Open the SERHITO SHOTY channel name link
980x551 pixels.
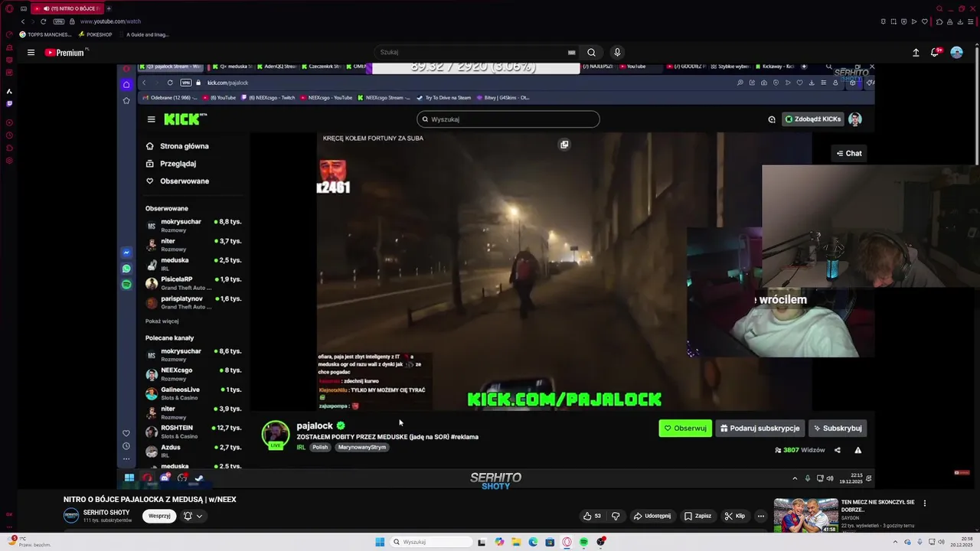(x=106, y=512)
